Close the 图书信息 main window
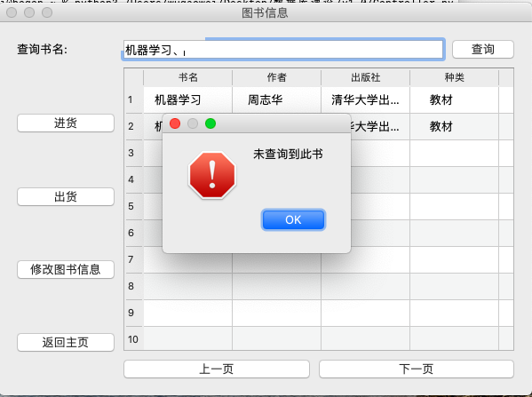This screenshot has width=532, height=397. (x=12, y=12)
